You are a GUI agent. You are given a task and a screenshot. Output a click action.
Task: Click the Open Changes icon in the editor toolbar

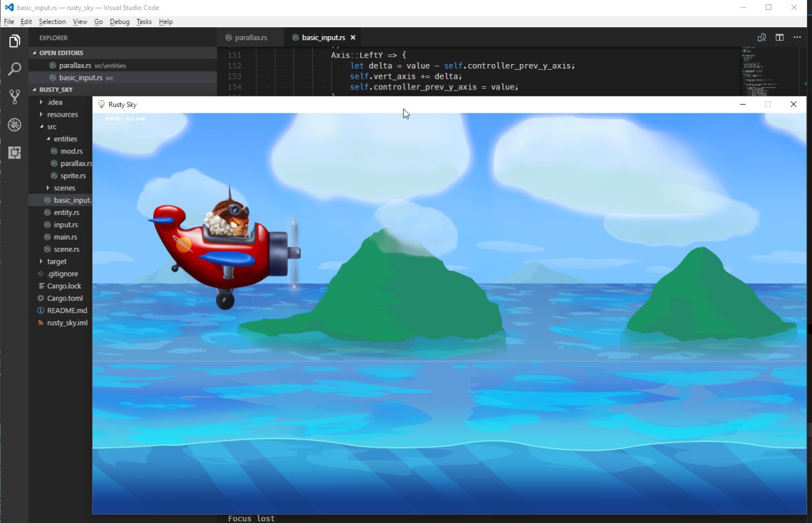pos(762,37)
